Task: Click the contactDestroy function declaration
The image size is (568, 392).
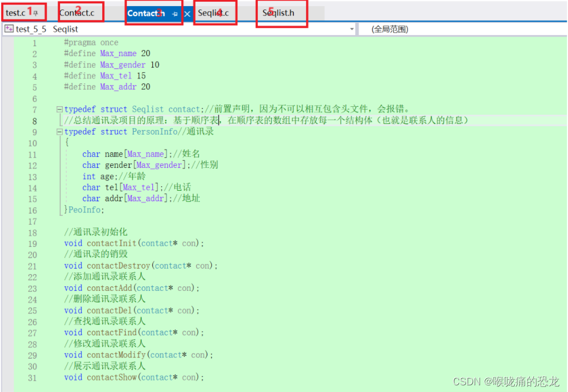Action: (x=141, y=266)
